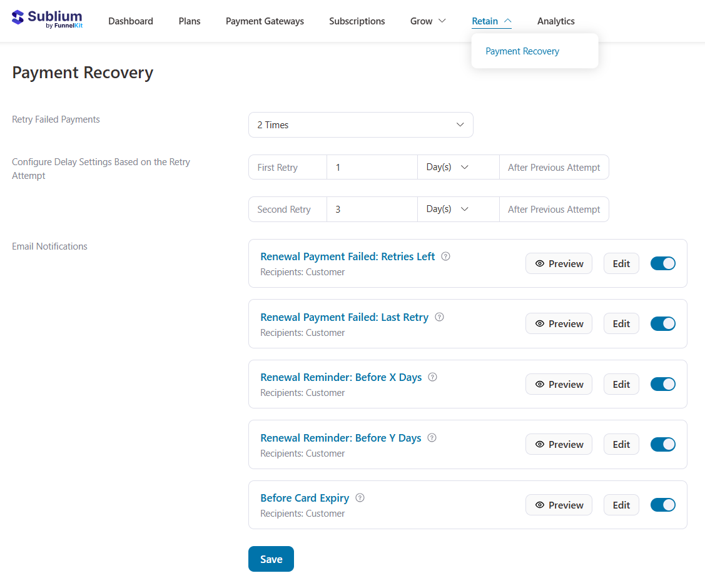
Task: Click the Second Retry delay input field
Action: click(x=372, y=209)
